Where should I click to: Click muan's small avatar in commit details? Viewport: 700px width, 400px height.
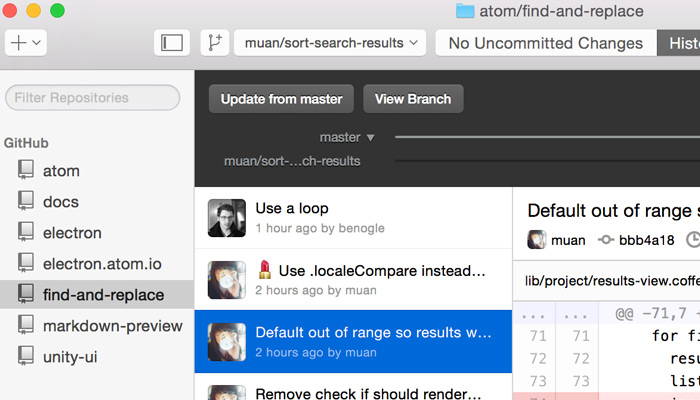[x=537, y=240]
